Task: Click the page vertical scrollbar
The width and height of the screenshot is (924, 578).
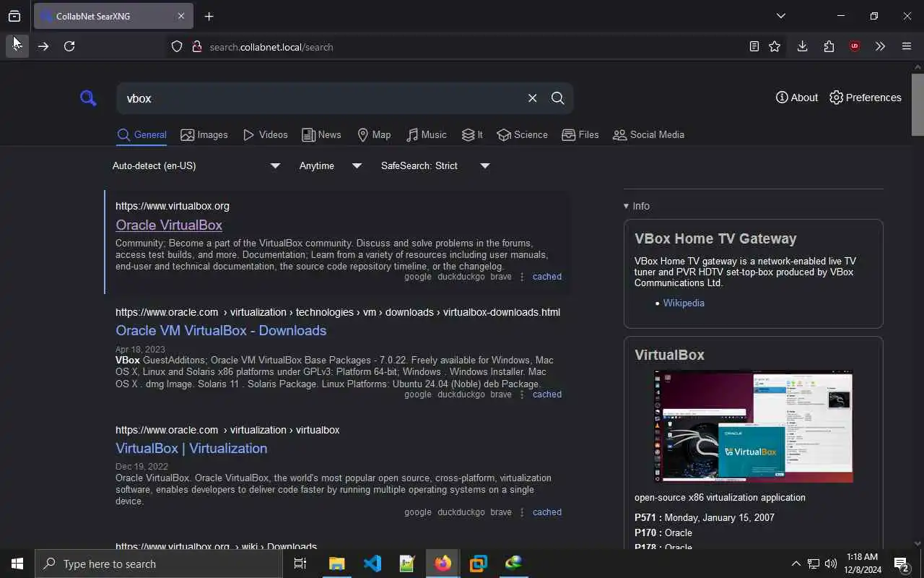Action: coord(918,104)
